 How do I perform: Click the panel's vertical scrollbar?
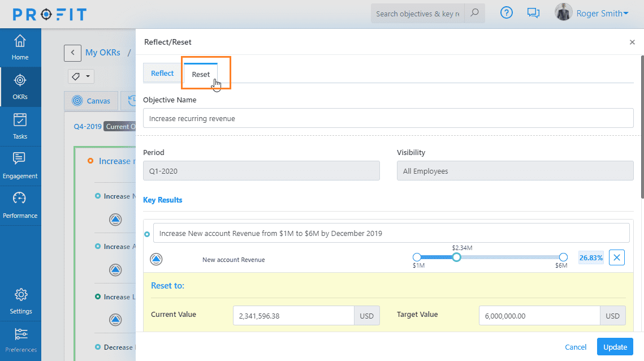point(642,126)
